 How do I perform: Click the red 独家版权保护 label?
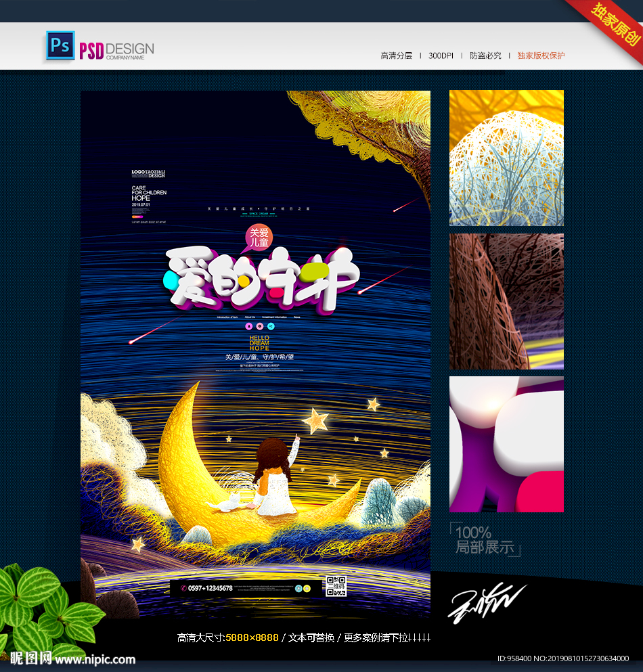pyautogui.click(x=541, y=55)
